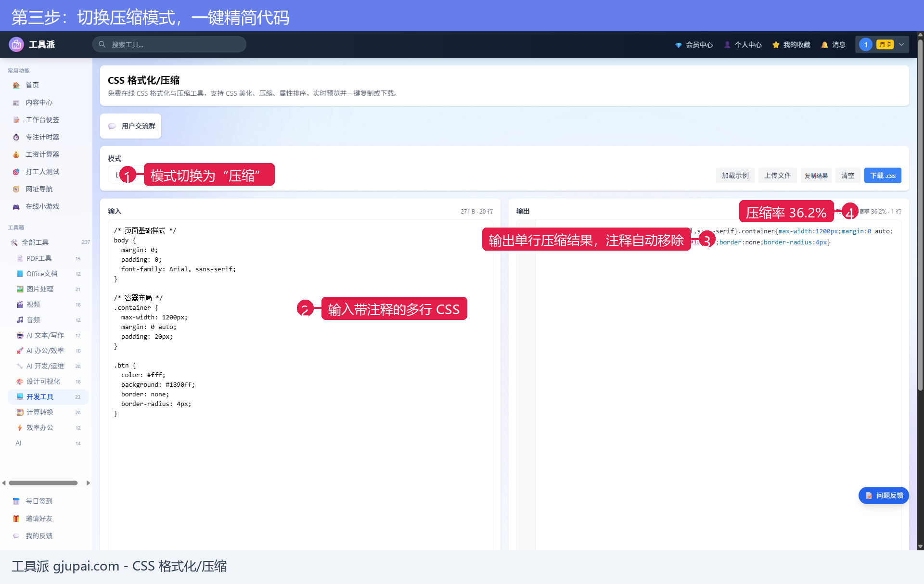The image size is (924, 584).
Task: Click the '271 B · 20 行' input stats
Action: click(476, 212)
